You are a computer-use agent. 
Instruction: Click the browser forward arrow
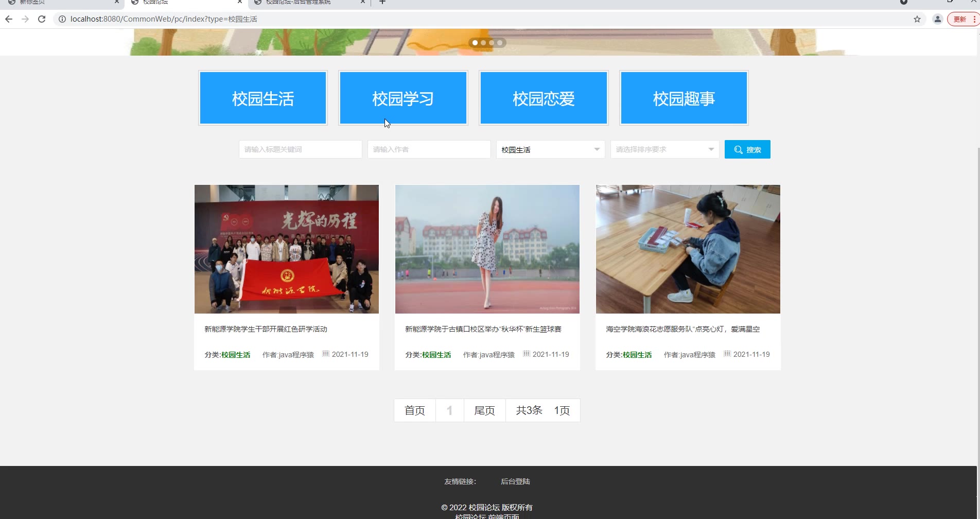point(25,19)
